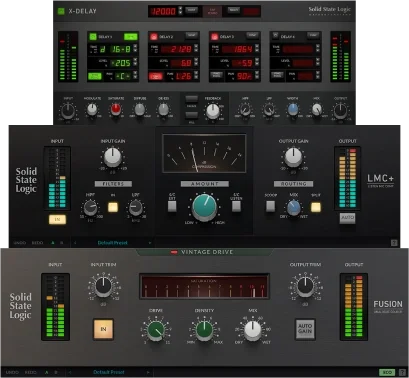
Task: Toggle LMC+ filters IN switch
Action: tap(113, 207)
